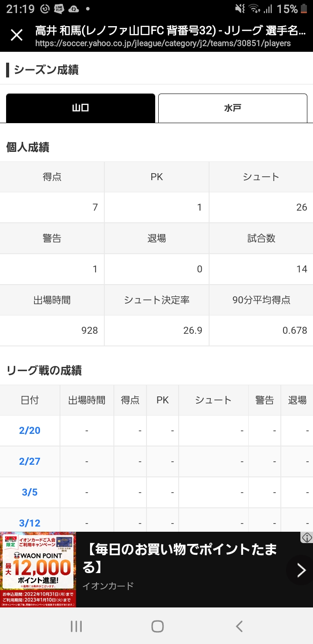Open the 3/12 match link

tap(30, 523)
